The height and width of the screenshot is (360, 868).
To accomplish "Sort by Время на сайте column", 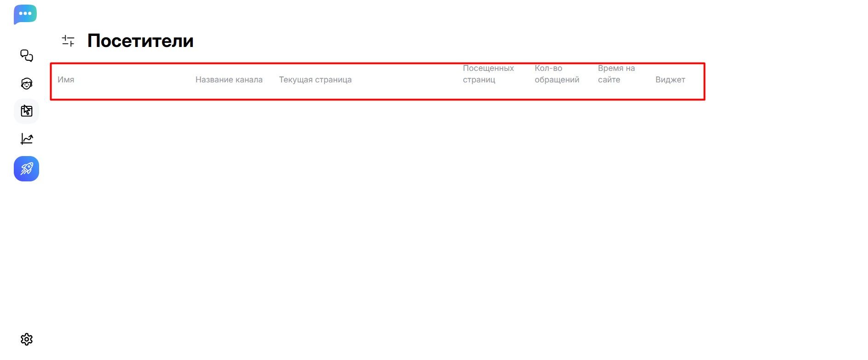I will pyautogui.click(x=616, y=74).
